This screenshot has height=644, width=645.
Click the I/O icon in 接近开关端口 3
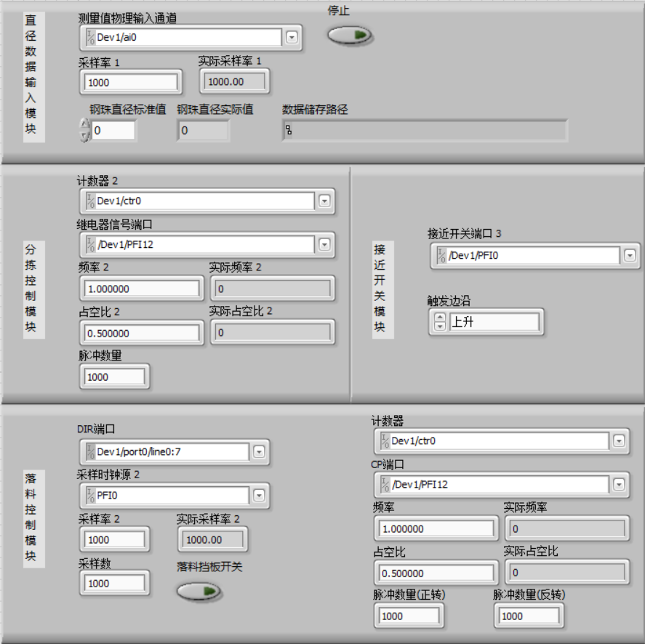tap(441, 255)
